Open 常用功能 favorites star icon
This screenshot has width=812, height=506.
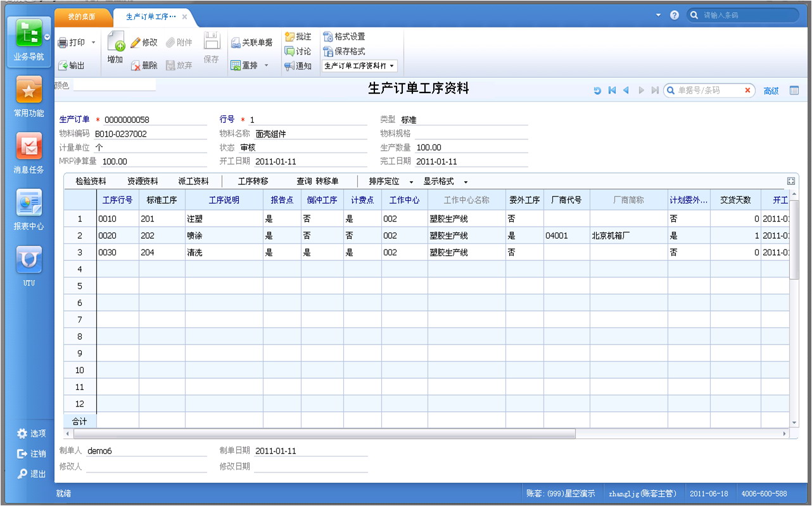tap(29, 91)
